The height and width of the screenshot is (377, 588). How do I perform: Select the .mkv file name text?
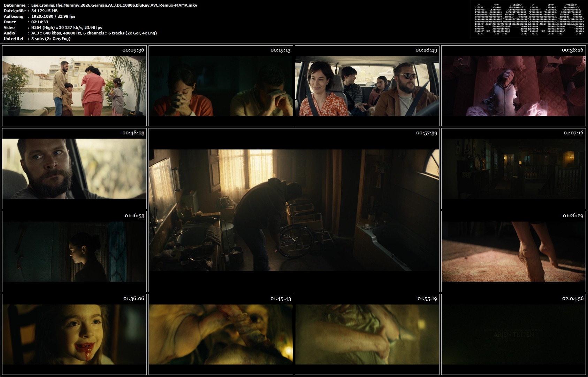pyautogui.click(x=114, y=5)
